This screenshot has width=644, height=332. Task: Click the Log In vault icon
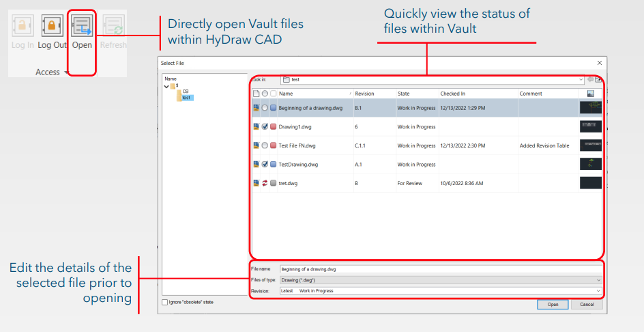point(23,26)
